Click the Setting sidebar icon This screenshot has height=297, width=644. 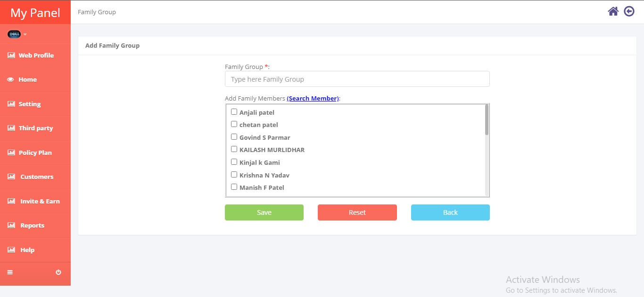11,104
